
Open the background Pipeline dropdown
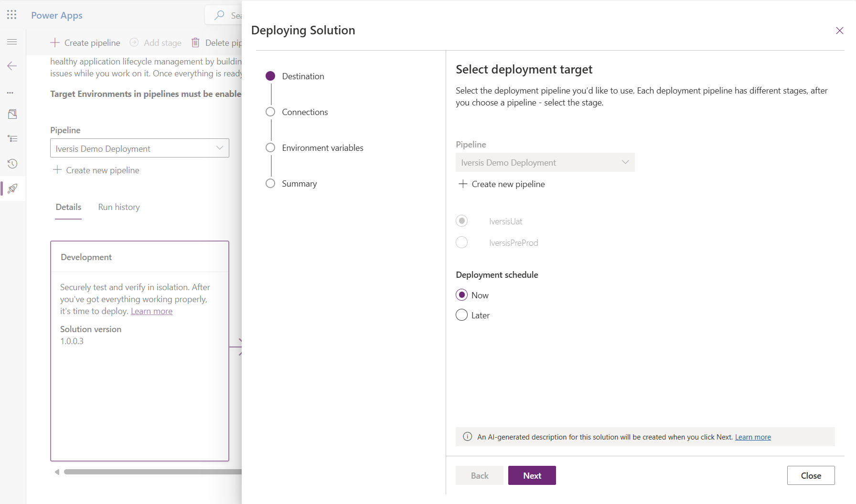click(x=139, y=148)
